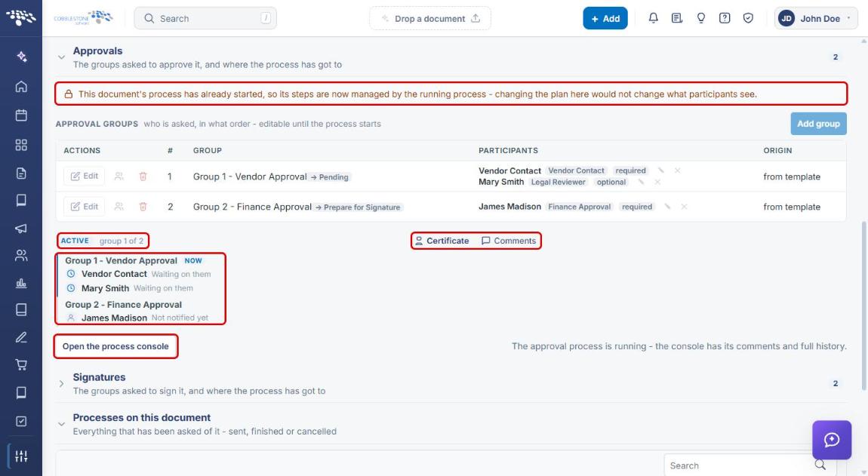The height and width of the screenshot is (476, 868).
Task: Expand the Signatures section chevron
Action: coord(61,383)
